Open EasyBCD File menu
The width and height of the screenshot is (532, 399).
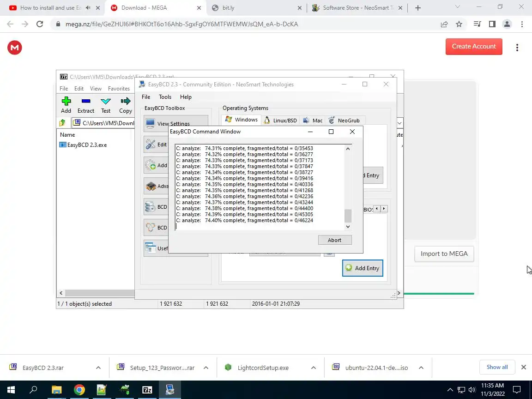[146, 97]
